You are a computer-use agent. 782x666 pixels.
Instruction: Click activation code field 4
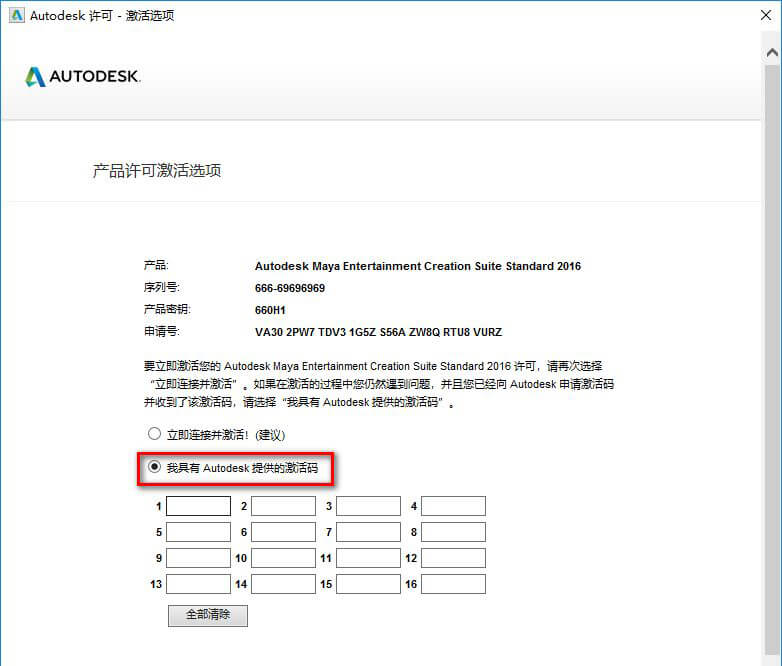click(453, 506)
